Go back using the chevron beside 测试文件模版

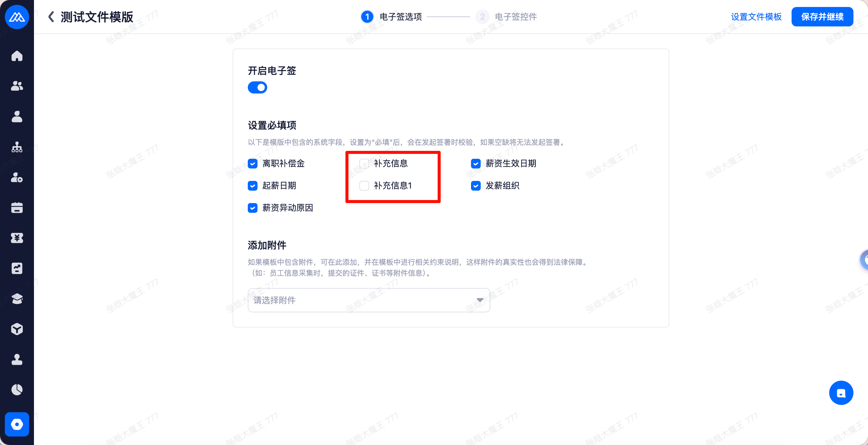click(51, 16)
